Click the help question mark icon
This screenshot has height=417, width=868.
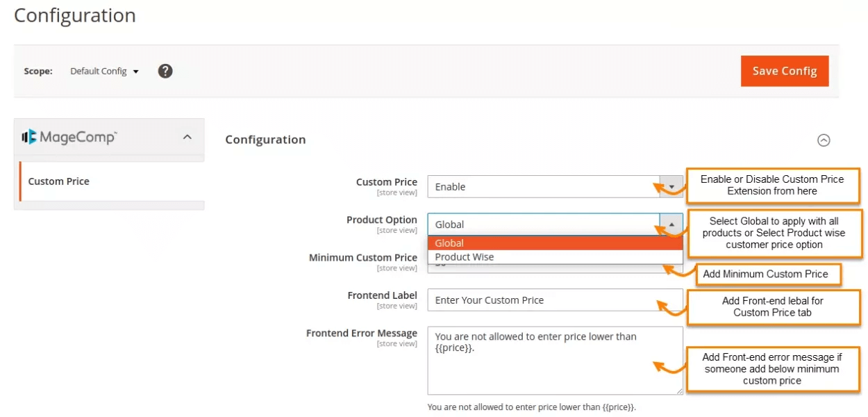(165, 71)
